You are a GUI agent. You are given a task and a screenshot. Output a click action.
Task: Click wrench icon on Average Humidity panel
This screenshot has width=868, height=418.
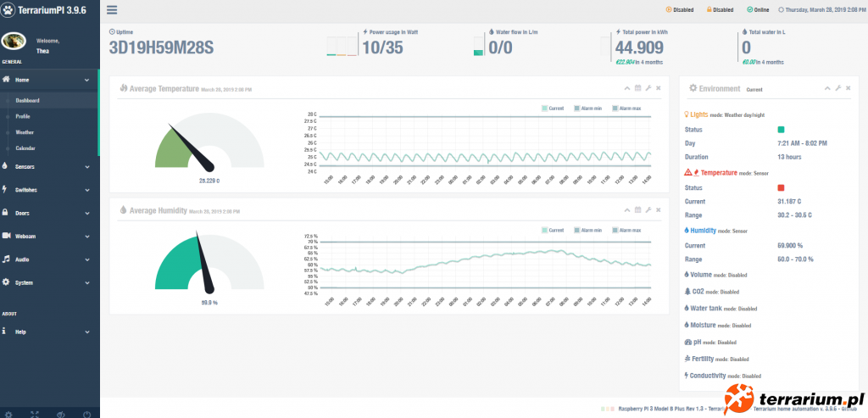coord(648,209)
